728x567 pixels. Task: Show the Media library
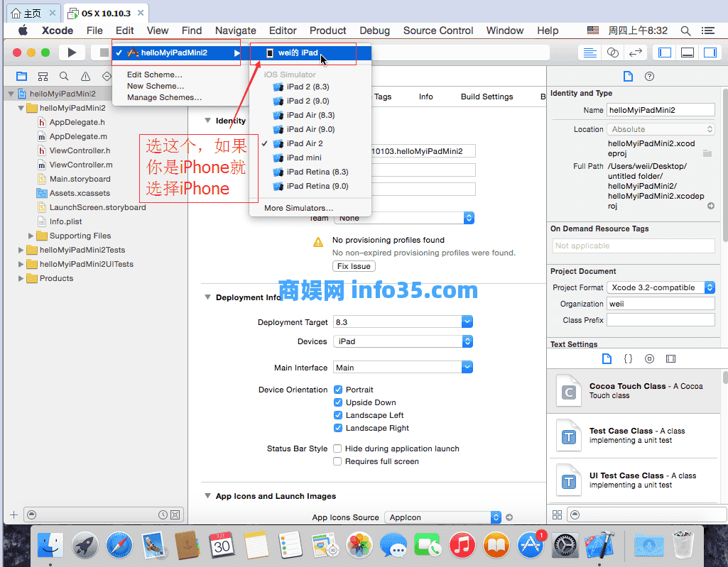670,358
